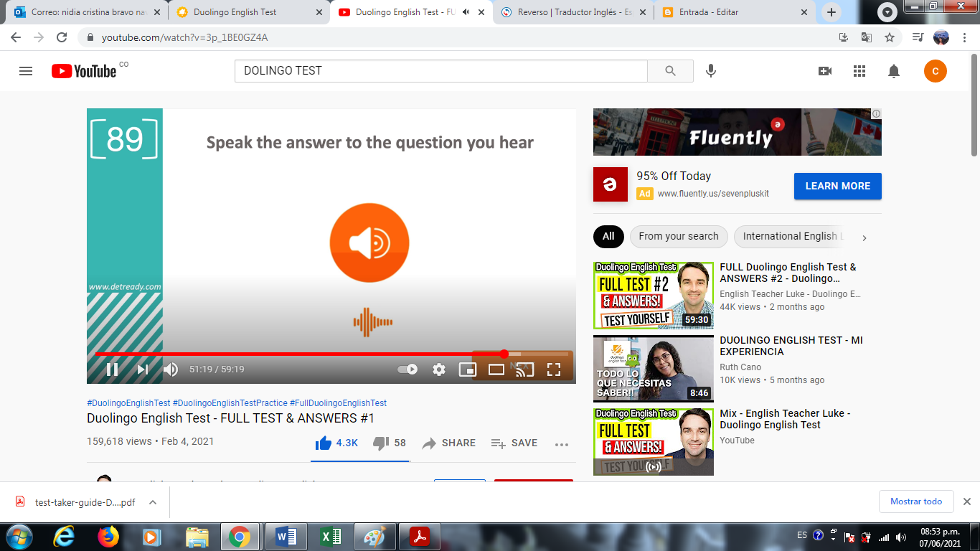Screen dimensions: 980x551
Task: Open a new browser tab
Action: pos(831,12)
